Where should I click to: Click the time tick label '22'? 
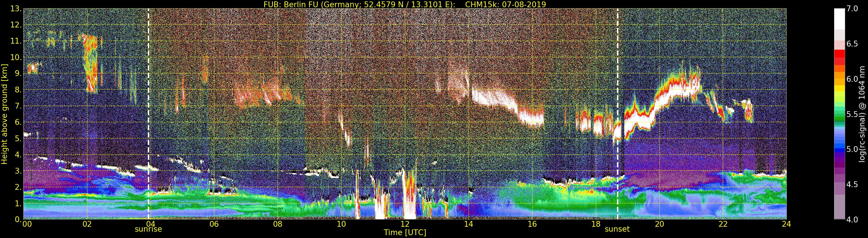pyautogui.click(x=723, y=224)
